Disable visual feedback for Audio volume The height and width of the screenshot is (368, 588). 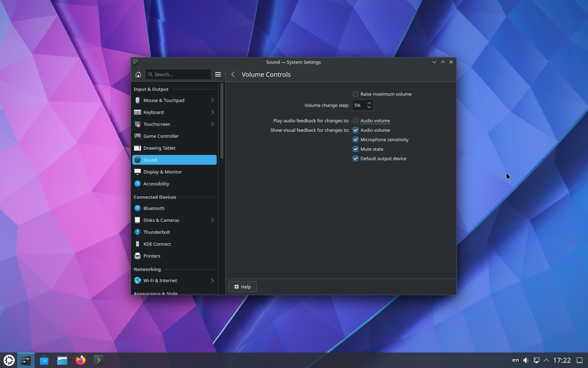tap(356, 130)
